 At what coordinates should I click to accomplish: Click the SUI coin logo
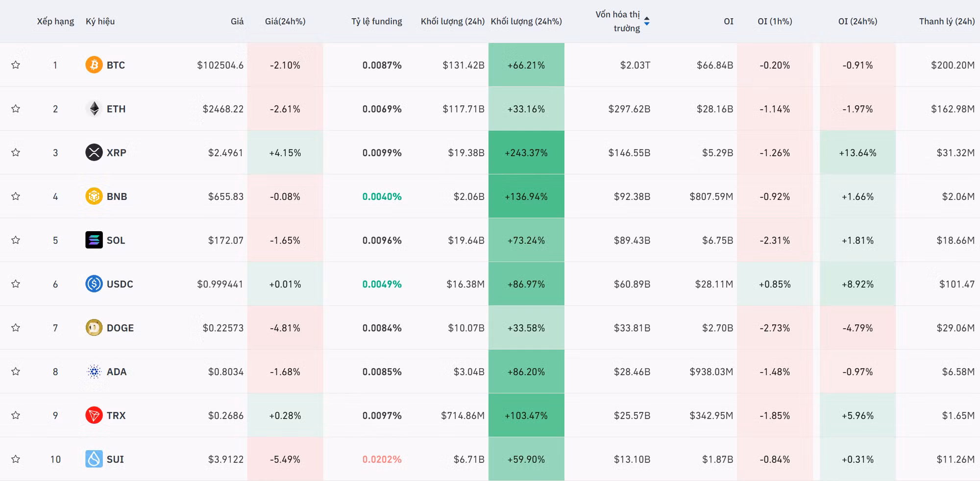pos(94,459)
